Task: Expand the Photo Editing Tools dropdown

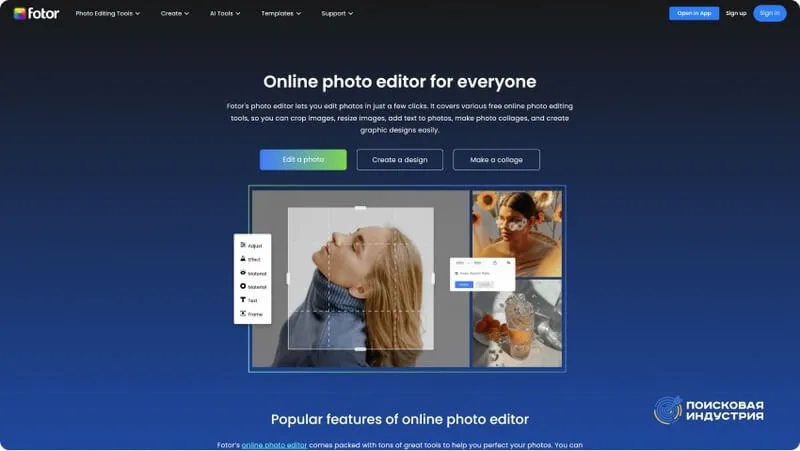Action: point(107,14)
